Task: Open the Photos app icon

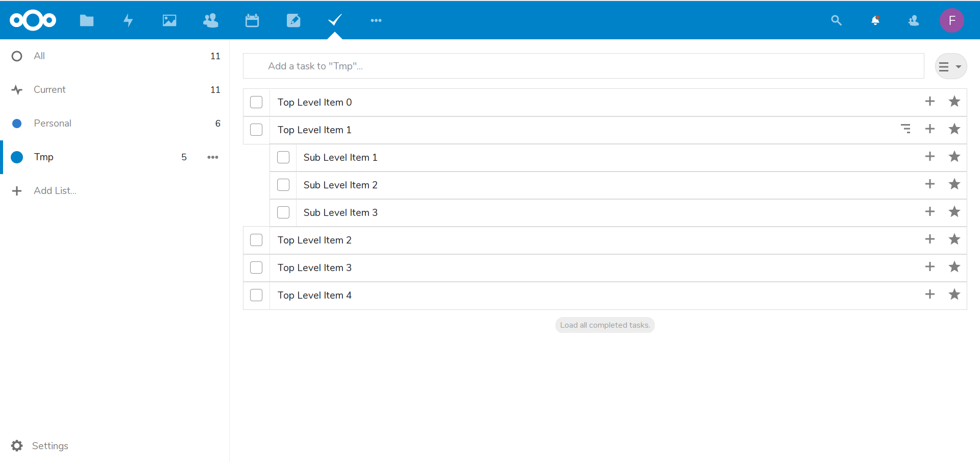Action: pyautogui.click(x=169, y=20)
